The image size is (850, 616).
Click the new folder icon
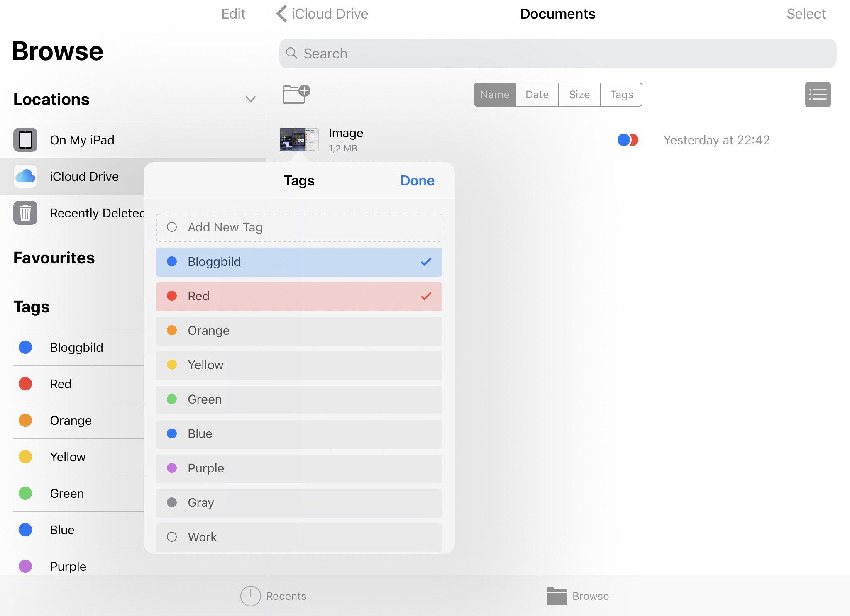tap(296, 95)
